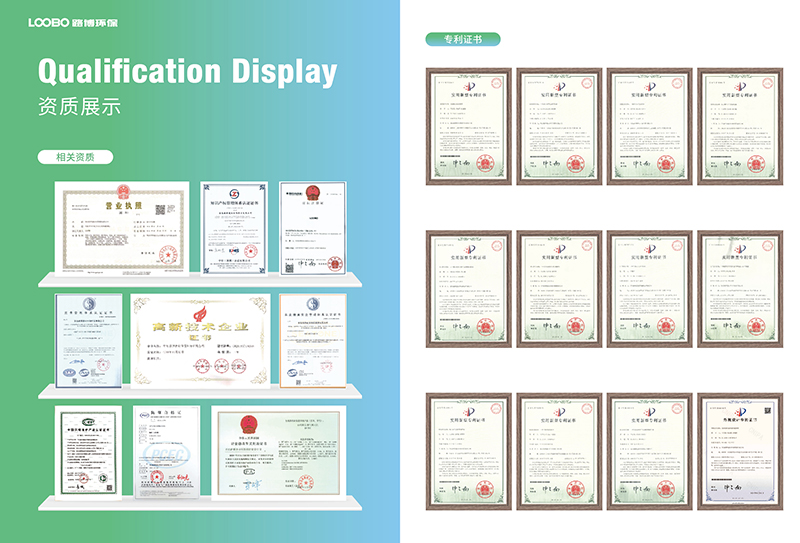
Task: Select the 专利证书 pill label
Action: point(463,39)
